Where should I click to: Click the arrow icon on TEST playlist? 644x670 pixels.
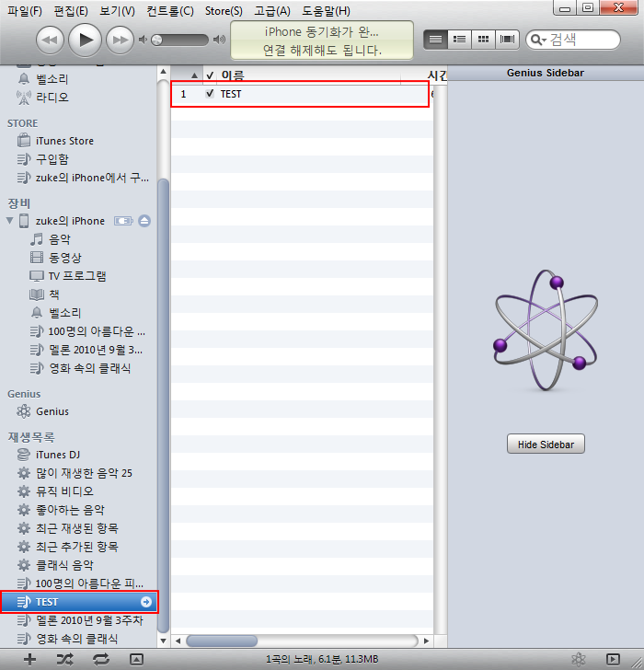click(146, 602)
